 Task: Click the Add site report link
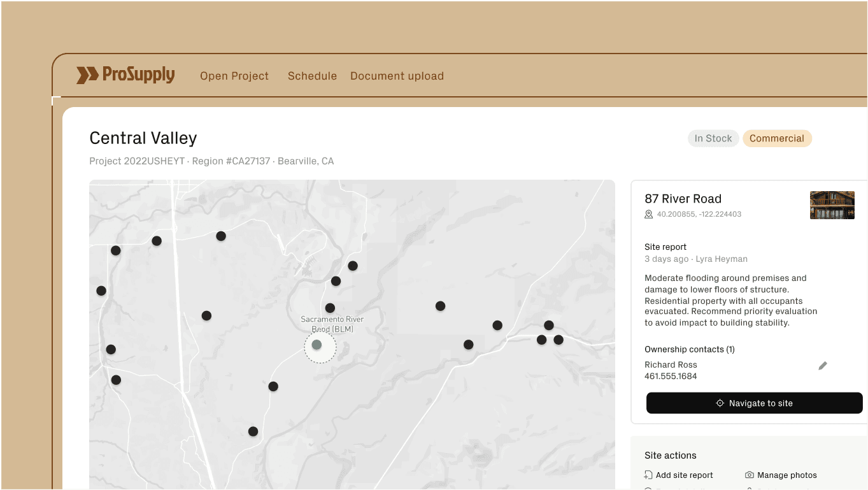(685, 475)
